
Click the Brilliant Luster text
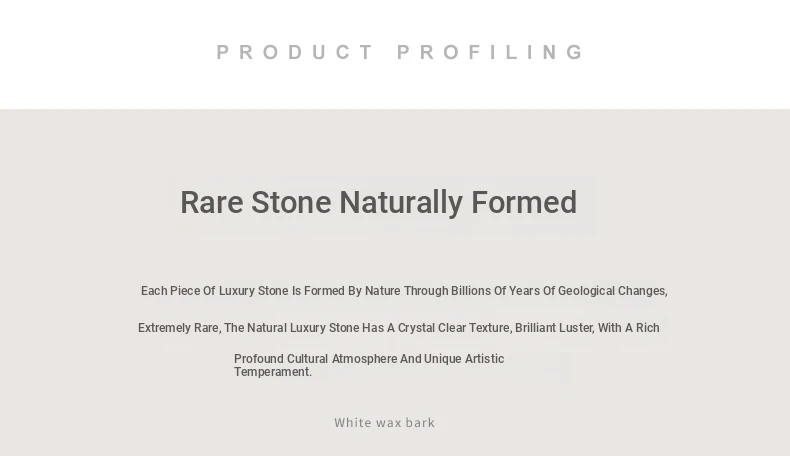[554, 328]
